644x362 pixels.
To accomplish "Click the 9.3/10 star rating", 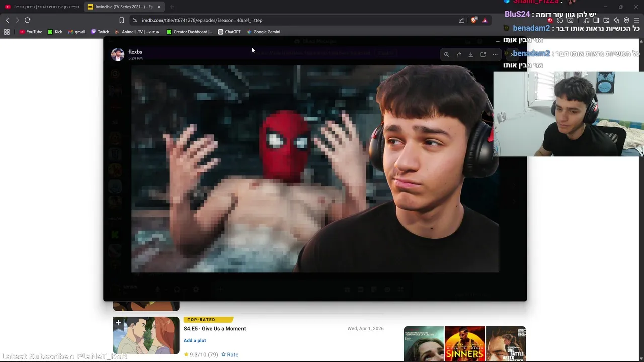I will 201,354.
